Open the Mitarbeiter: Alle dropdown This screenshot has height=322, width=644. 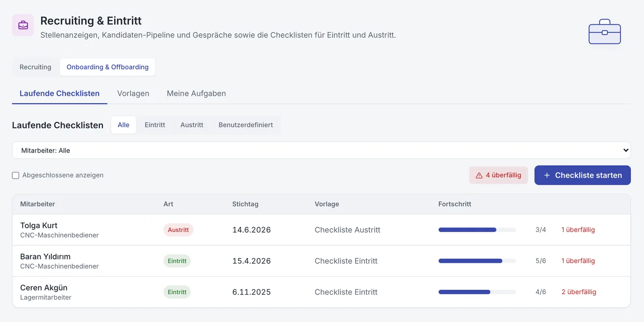(322, 150)
